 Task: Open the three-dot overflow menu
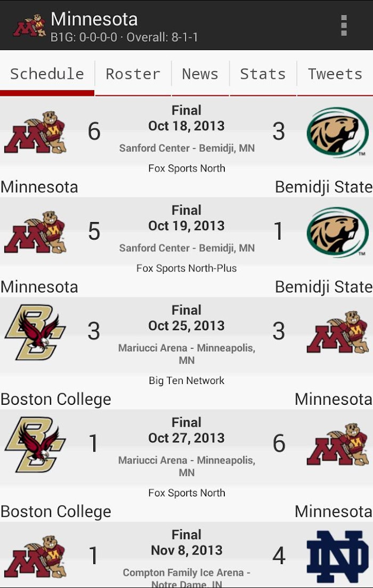click(x=344, y=25)
